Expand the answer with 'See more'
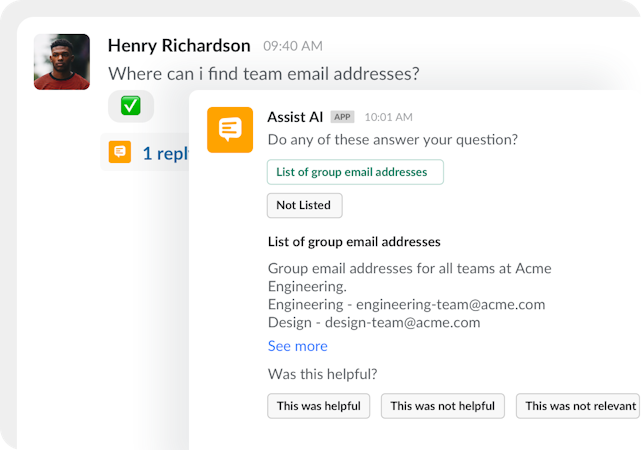 point(297,346)
